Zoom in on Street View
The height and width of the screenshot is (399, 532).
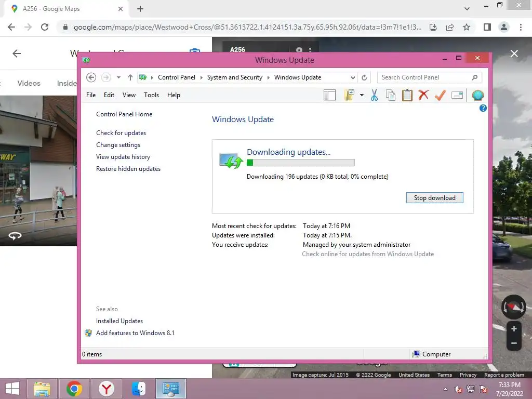(514, 328)
